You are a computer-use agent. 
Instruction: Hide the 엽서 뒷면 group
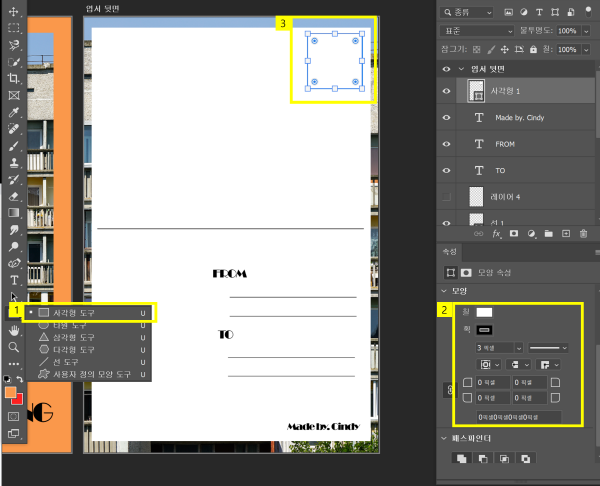click(x=446, y=69)
